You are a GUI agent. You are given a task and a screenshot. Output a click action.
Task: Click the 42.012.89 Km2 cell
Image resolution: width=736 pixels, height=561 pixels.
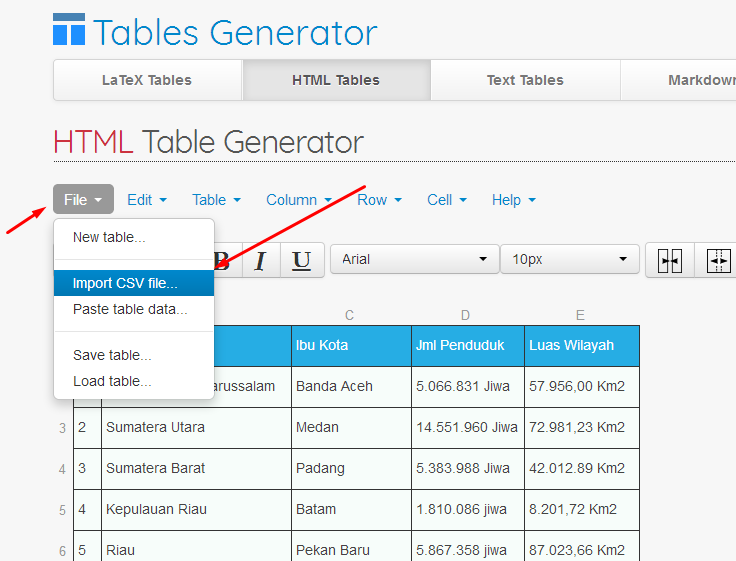[582, 469]
